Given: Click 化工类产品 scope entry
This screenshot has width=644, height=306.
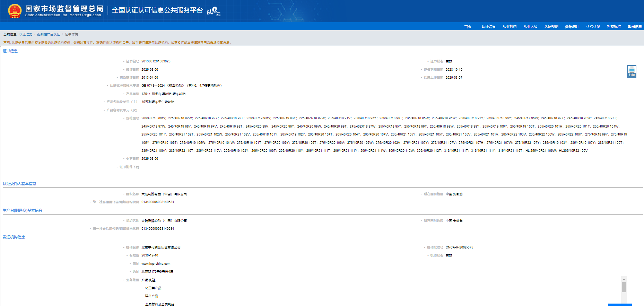Looking at the screenshot, I should click(153, 288).
